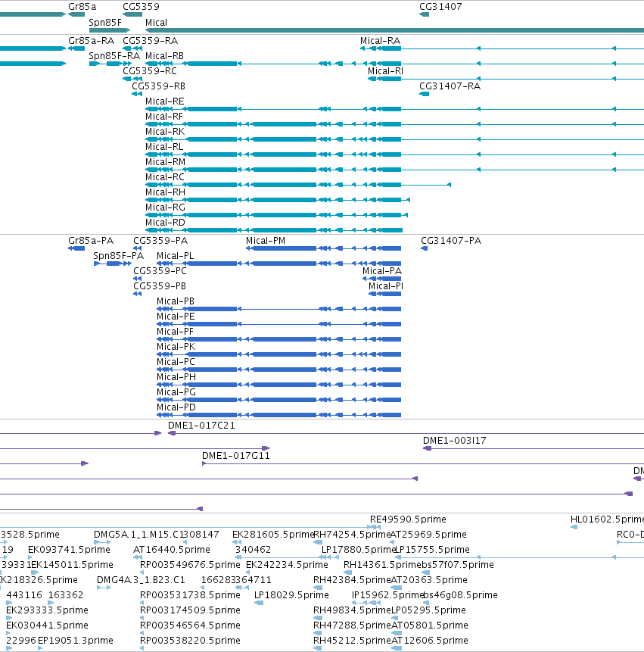Select the Mical-PH protein label
Screen dimensions: 644x652
click(176, 376)
